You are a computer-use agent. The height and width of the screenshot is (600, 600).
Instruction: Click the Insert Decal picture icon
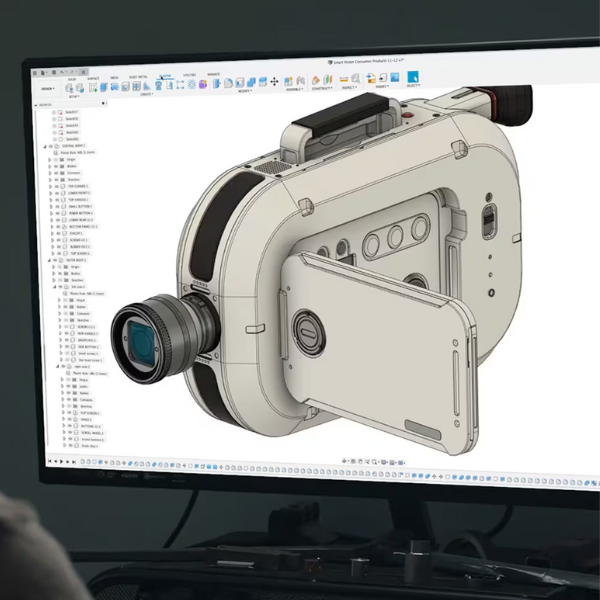pos(395,77)
